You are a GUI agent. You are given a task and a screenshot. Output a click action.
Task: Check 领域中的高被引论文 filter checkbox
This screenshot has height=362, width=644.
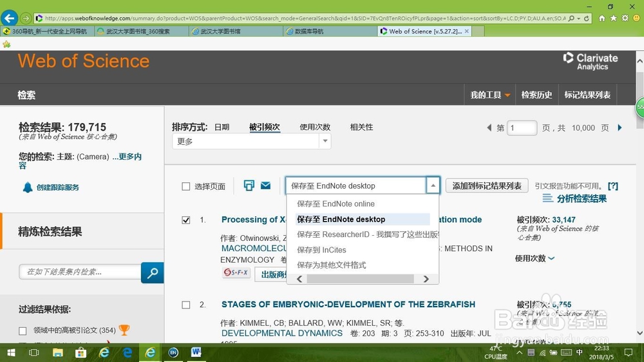[x=23, y=330]
